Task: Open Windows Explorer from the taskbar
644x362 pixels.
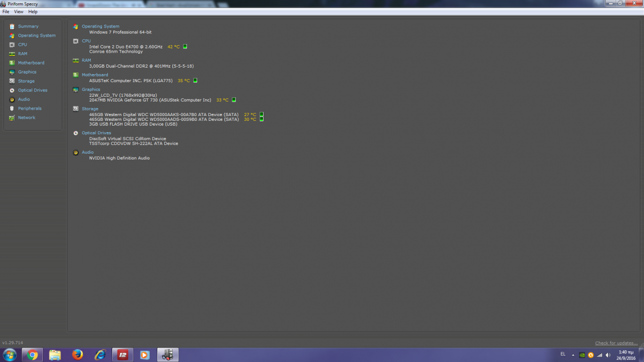Action: tap(55, 355)
